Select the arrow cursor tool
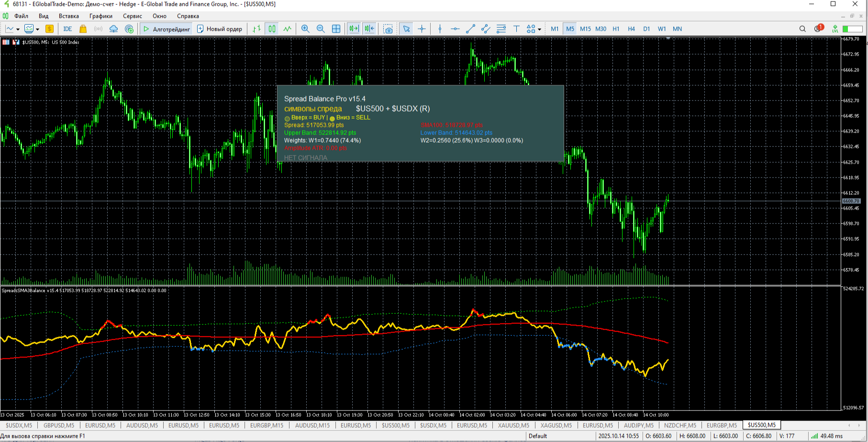This screenshot has width=868, height=442. tap(406, 29)
